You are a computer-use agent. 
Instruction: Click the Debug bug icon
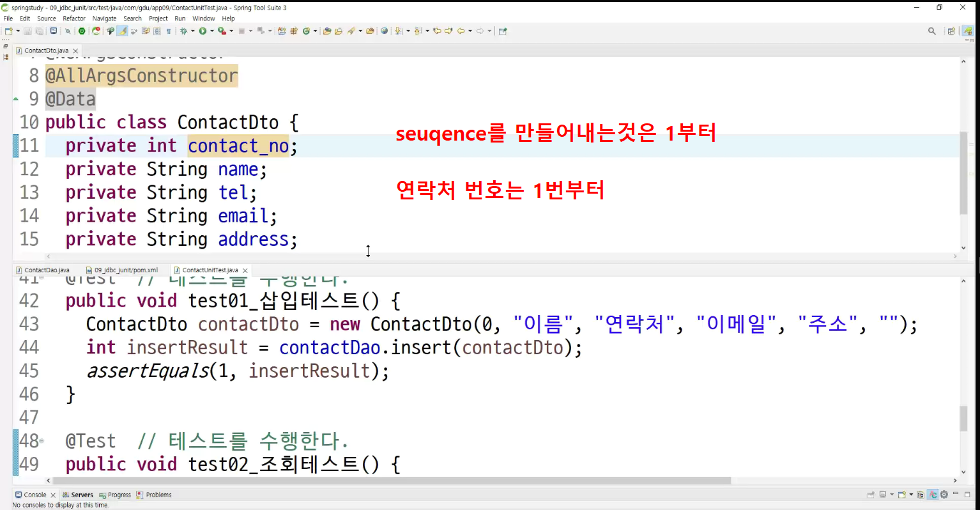tap(184, 31)
